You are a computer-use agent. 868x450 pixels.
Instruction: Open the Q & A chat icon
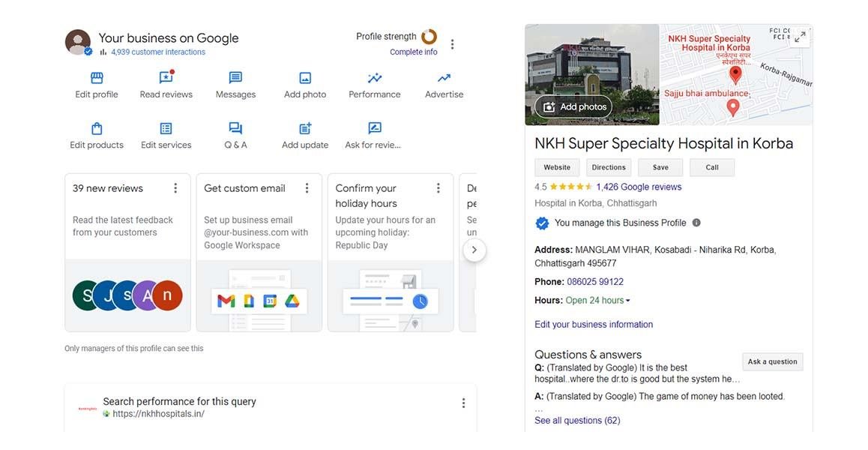[236, 128]
